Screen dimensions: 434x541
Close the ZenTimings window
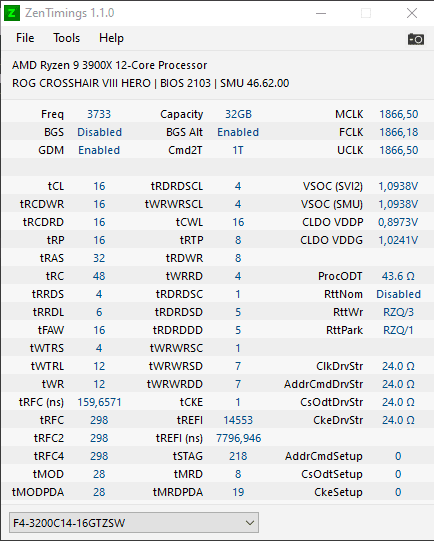412,13
